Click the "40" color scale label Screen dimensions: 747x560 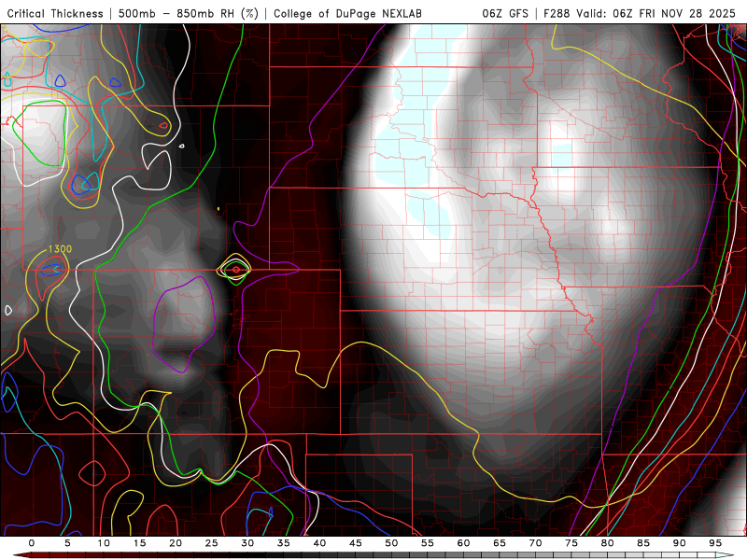[319, 543]
